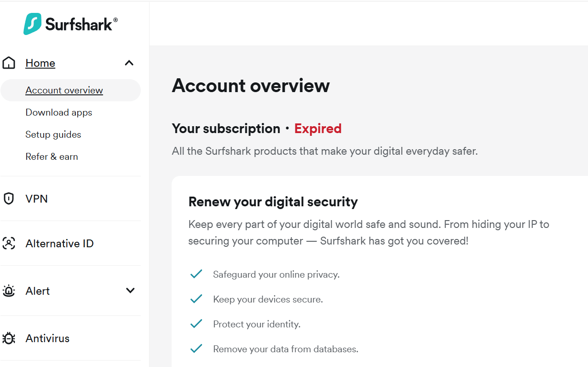Click the Antivirus bug icon

click(9, 338)
